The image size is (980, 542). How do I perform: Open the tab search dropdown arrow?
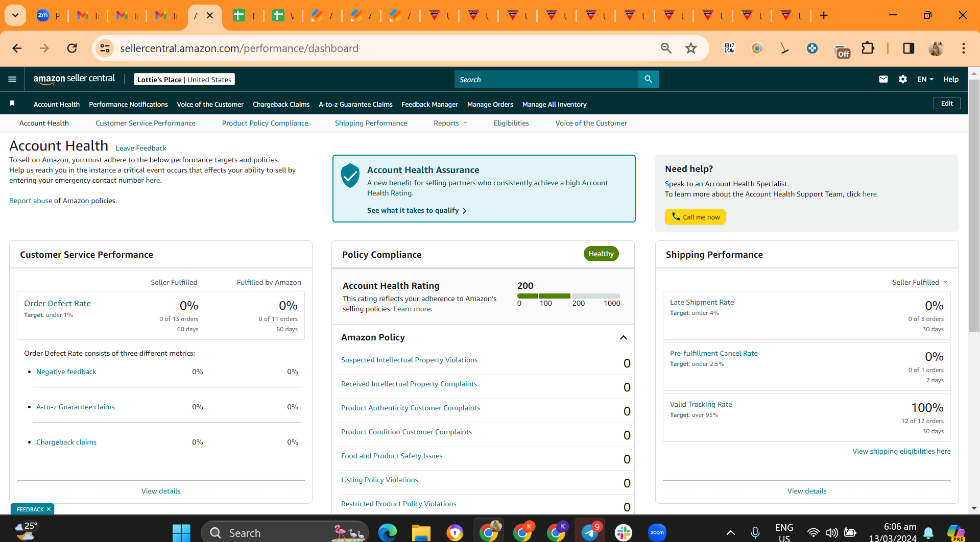15,15
